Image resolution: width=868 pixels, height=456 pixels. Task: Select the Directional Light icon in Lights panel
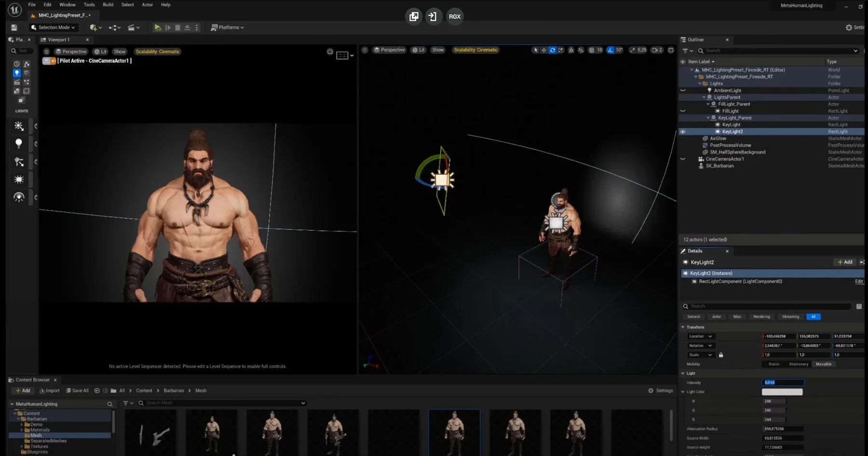[x=19, y=126]
